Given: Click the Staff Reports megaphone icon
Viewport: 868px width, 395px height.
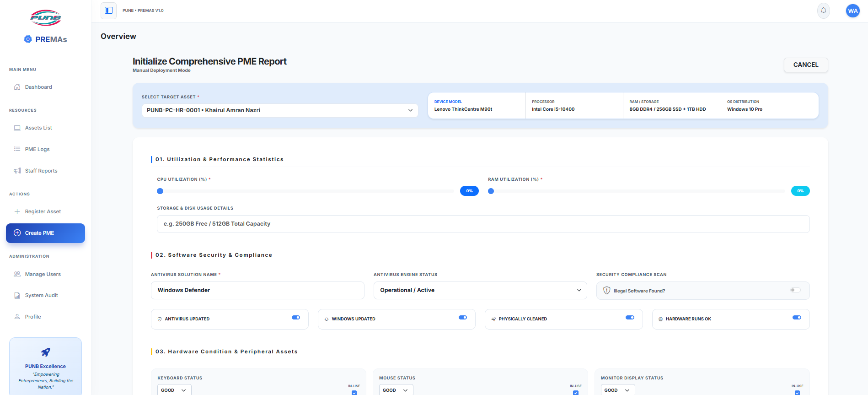Looking at the screenshot, I should pyautogui.click(x=17, y=171).
